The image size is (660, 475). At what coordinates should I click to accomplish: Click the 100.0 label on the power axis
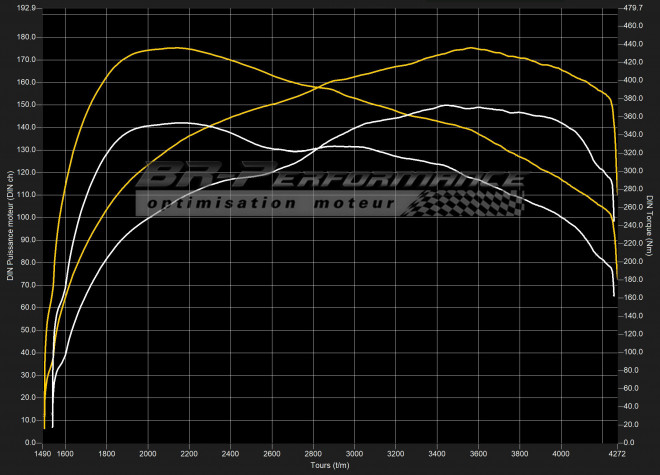tap(25, 217)
